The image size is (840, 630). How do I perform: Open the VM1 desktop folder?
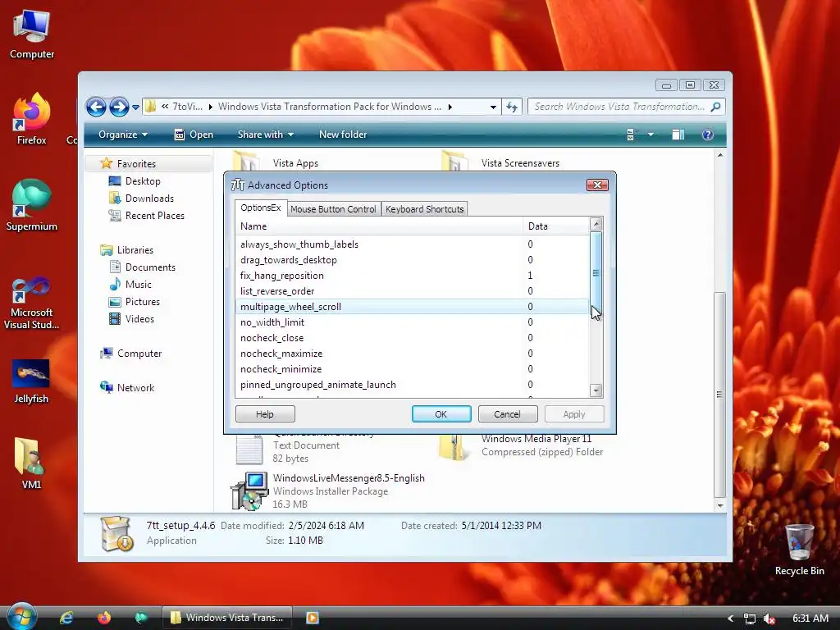click(31, 464)
